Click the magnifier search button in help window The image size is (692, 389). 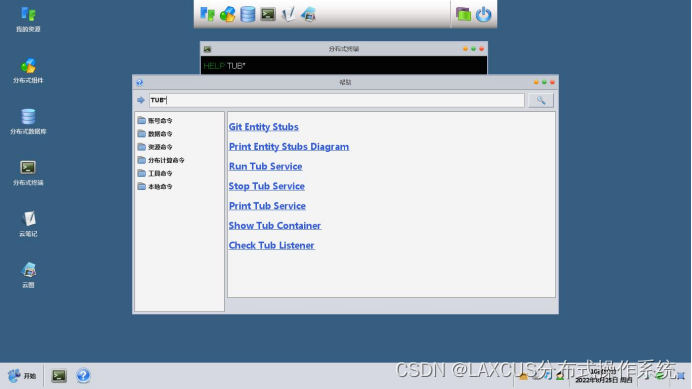click(541, 100)
